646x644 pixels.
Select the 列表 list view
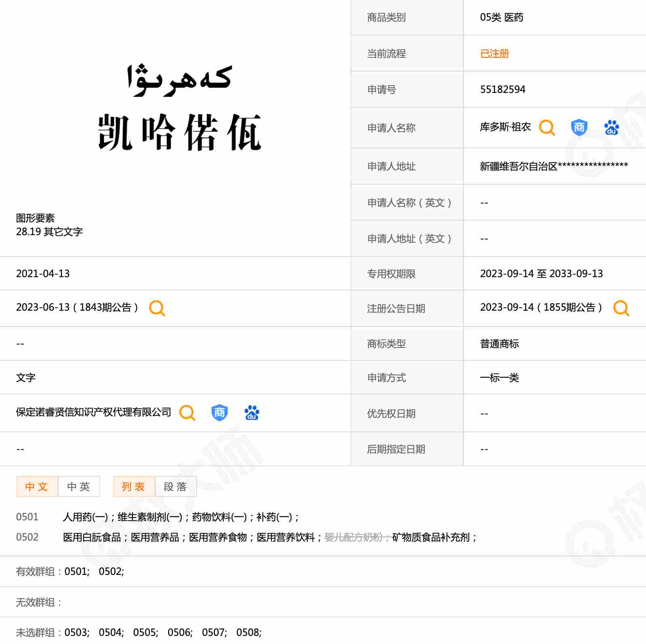pos(134,486)
